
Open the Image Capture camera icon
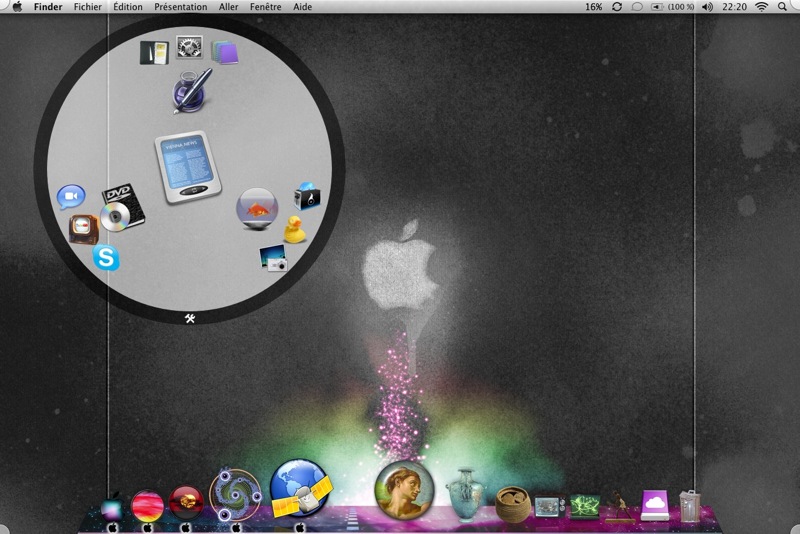pos(273,258)
